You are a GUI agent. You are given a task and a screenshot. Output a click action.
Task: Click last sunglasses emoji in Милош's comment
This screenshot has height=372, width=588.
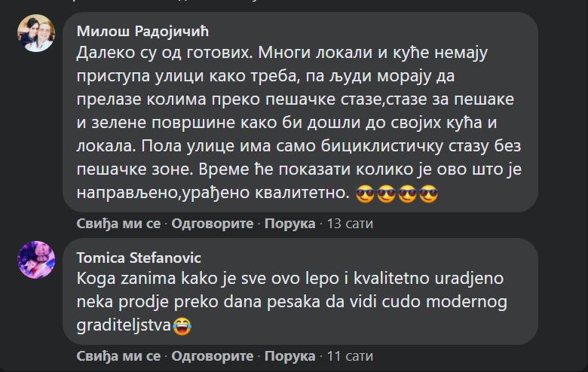[428, 194]
